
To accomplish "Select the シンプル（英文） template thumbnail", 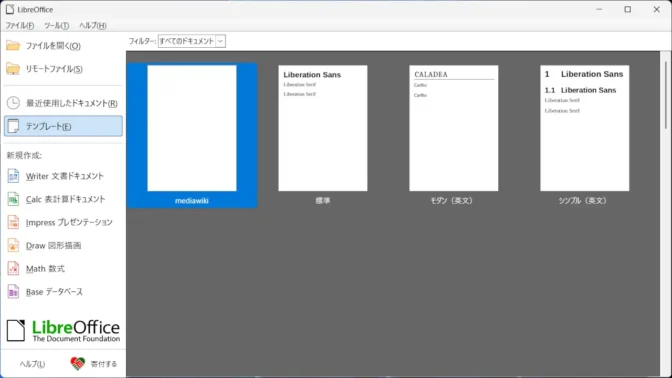I will 585,128.
